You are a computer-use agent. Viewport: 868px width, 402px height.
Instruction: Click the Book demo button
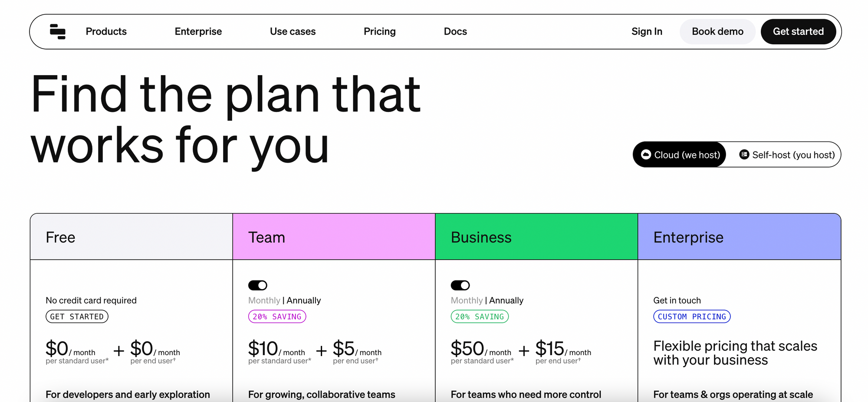(x=717, y=32)
